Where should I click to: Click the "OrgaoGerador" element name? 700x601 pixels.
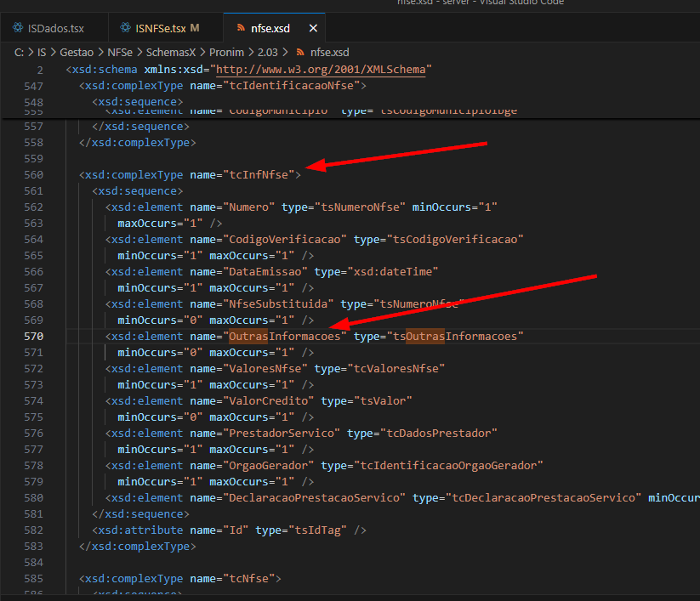pos(268,466)
